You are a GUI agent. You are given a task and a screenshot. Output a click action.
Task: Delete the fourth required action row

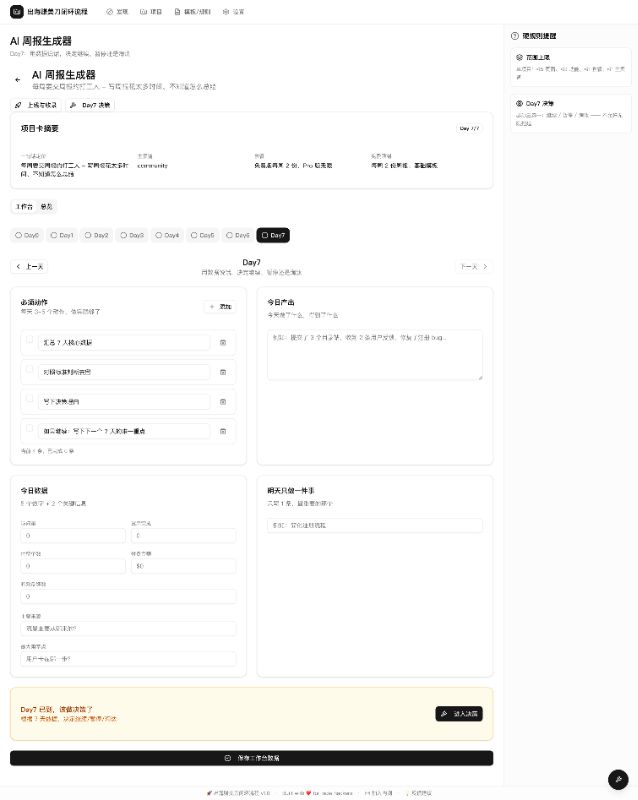[x=223, y=432]
